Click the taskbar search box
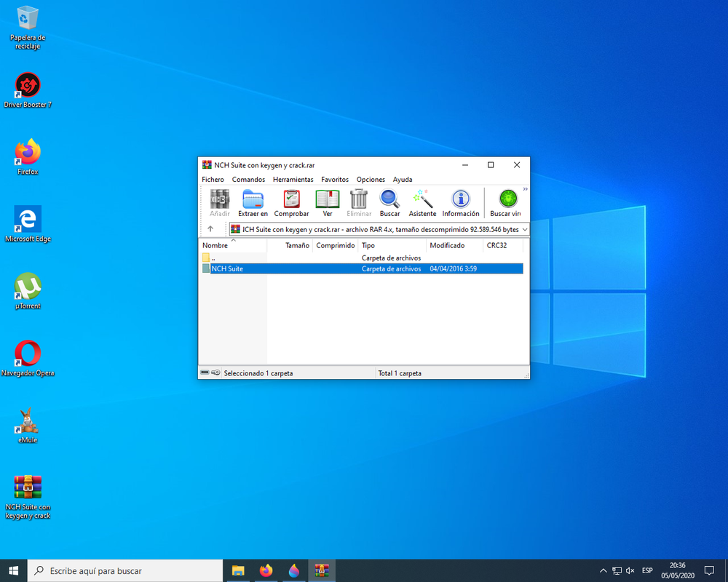Image resolution: width=728 pixels, height=582 pixels. click(x=125, y=570)
